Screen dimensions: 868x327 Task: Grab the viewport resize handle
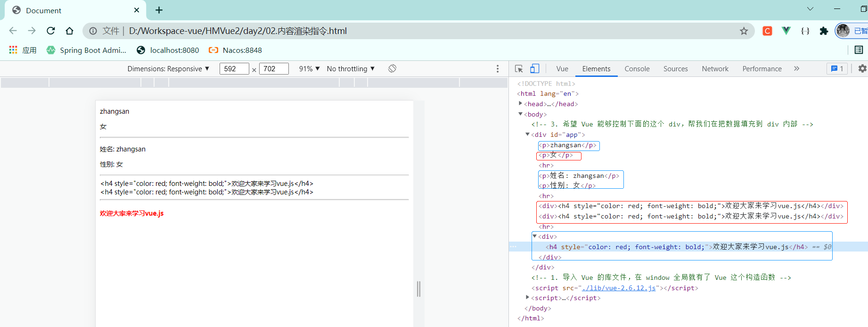point(418,289)
